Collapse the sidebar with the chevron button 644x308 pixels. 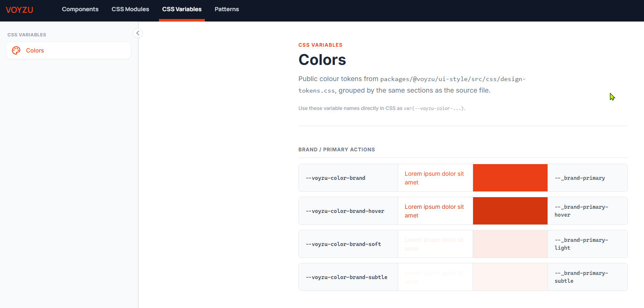[x=138, y=33]
